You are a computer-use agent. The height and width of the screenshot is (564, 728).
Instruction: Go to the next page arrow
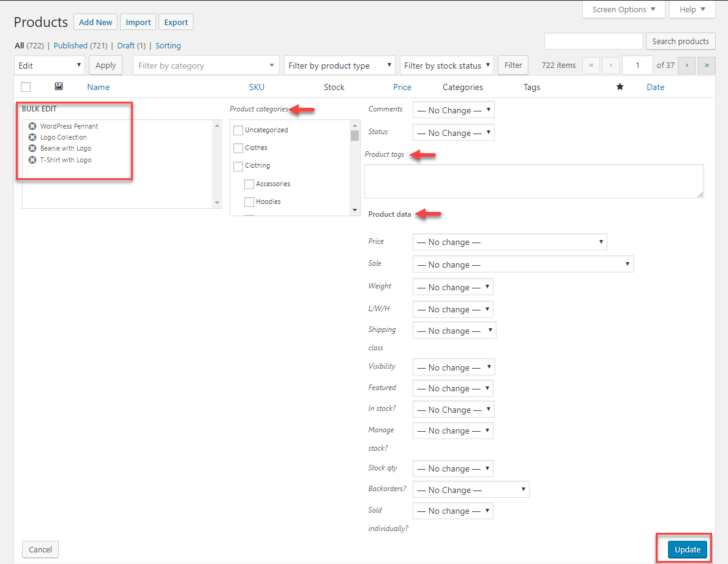coord(687,65)
